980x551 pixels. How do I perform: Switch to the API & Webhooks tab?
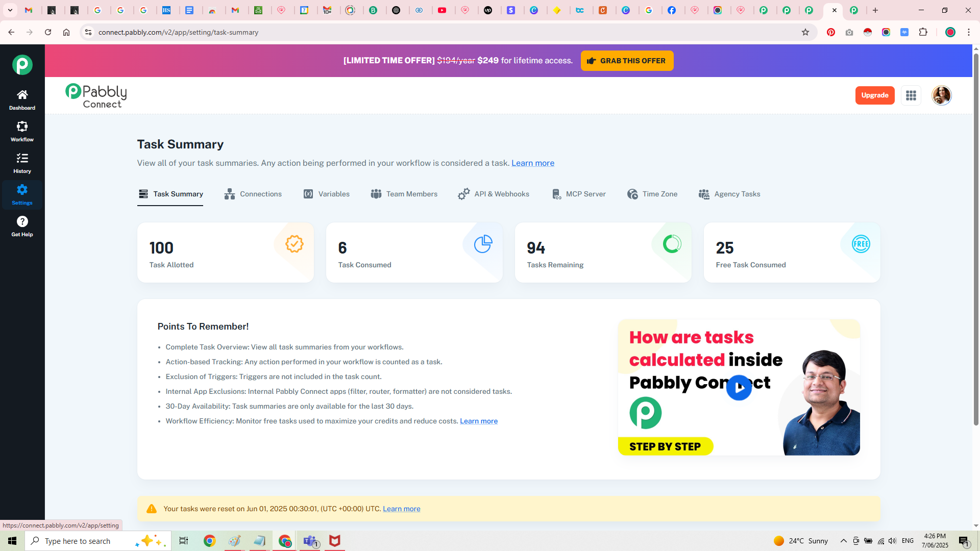coord(494,194)
